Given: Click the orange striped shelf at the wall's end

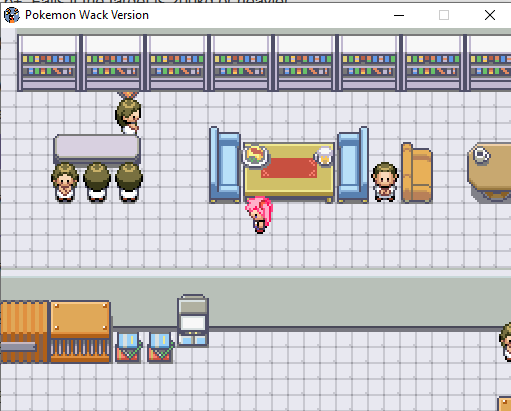Looking at the screenshot, I should pos(24,332).
